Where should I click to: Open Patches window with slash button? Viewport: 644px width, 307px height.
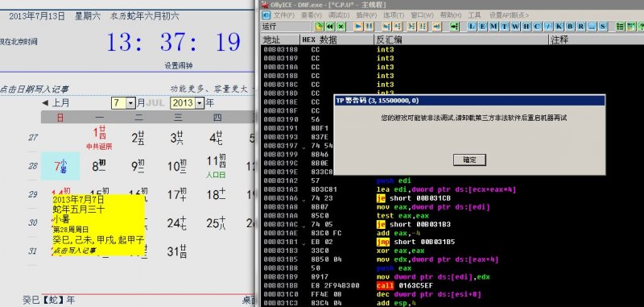point(548,27)
